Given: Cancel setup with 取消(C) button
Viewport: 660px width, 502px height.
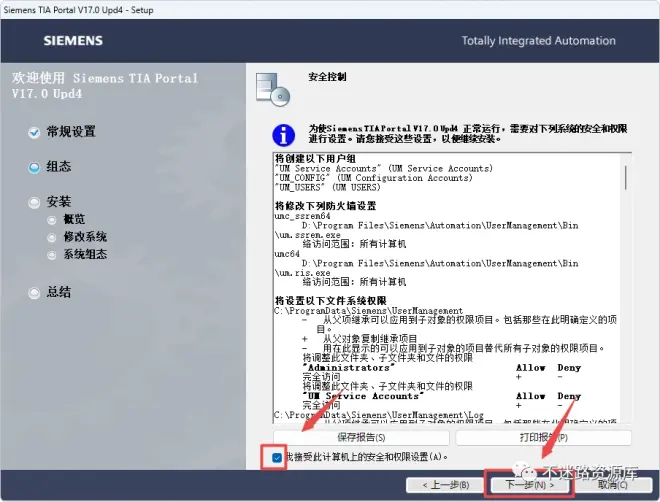Looking at the screenshot, I should 613,485.
